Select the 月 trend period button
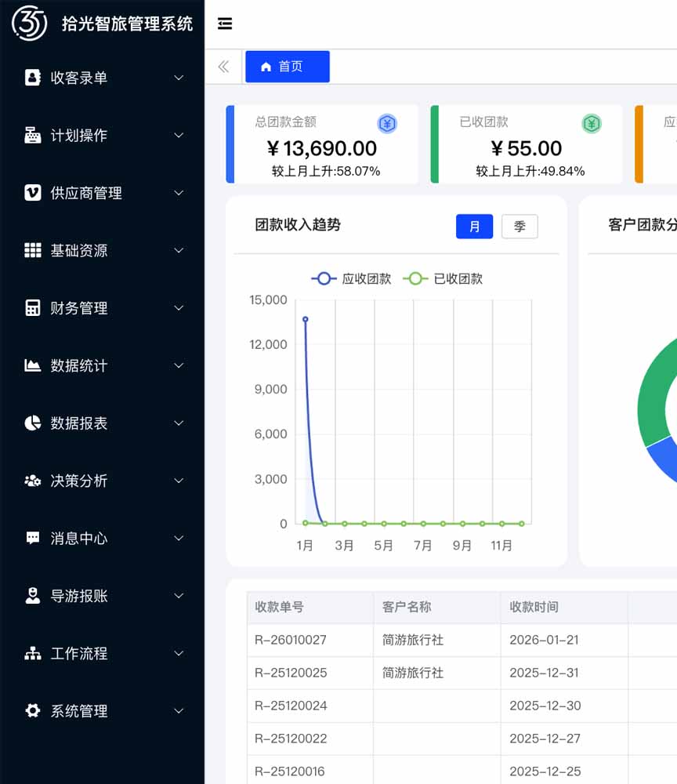Viewport: 677px width, 784px height. click(x=474, y=227)
